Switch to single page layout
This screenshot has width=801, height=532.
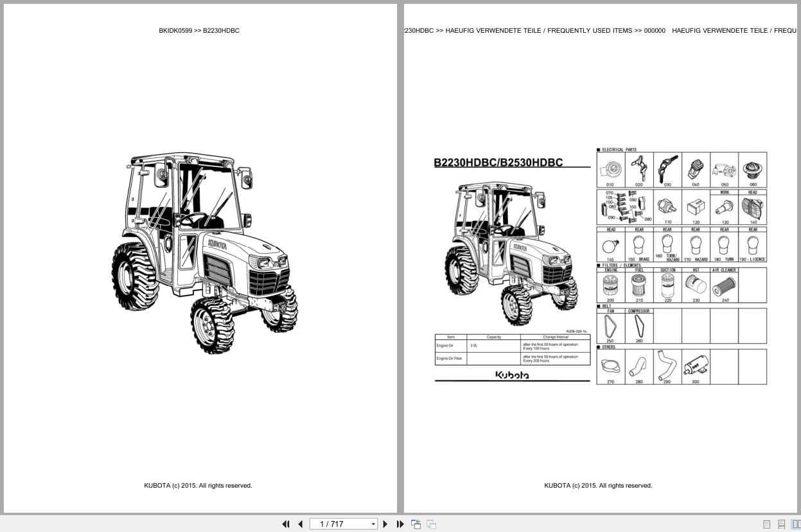pos(766,524)
